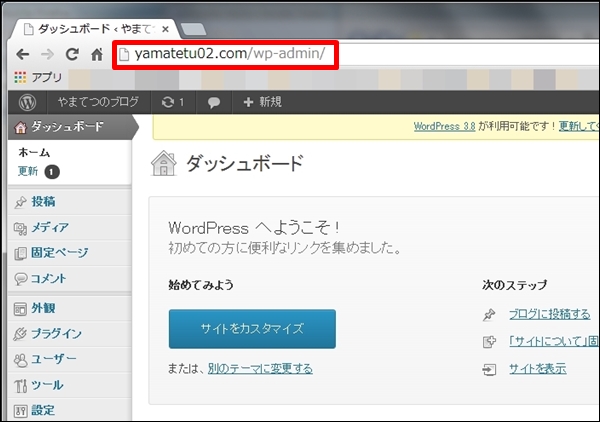Click the home icon in sidebar ダッシュボード item
Viewport: 600px width, 422px height.
point(20,127)
